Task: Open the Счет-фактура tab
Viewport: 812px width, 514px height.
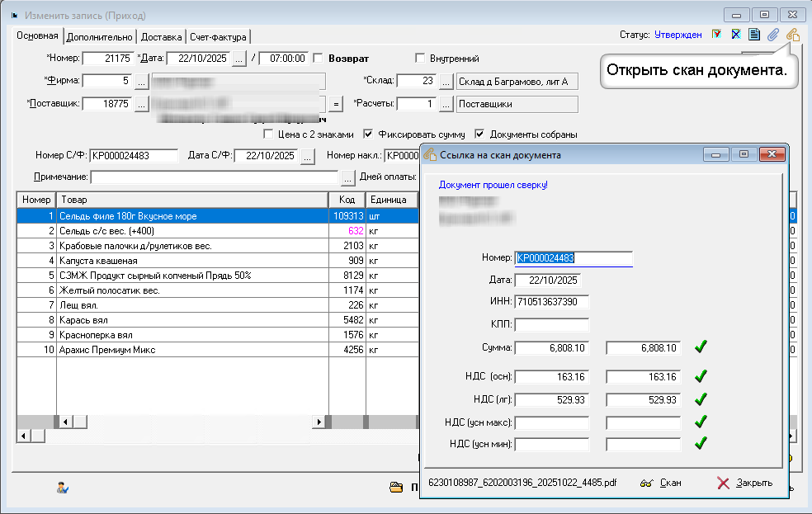Action: pyautogui.click(x=217, y=37)
